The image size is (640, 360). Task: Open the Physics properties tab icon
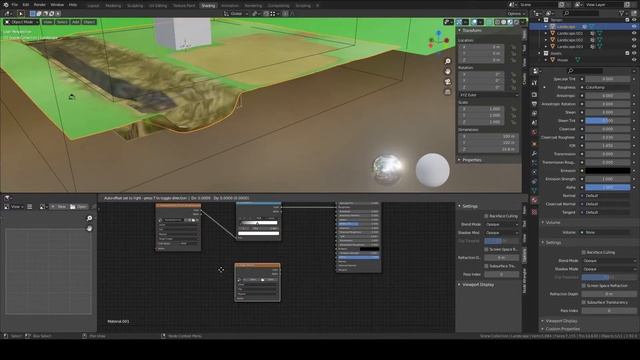534,172
